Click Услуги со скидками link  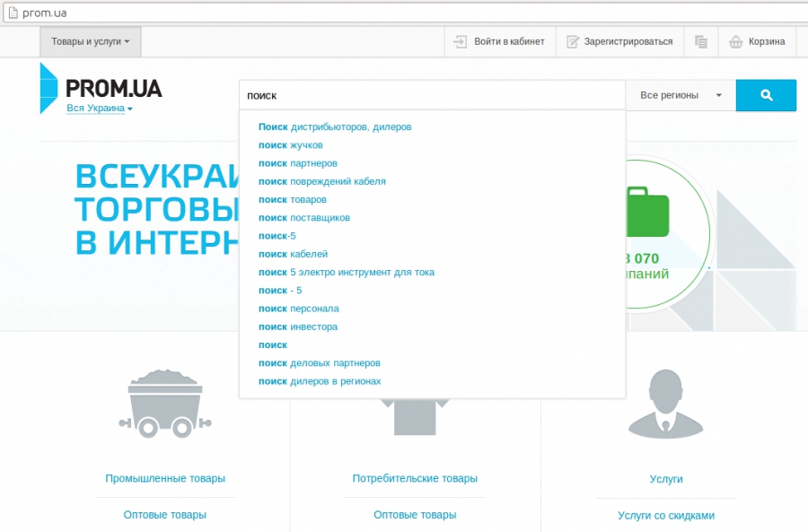point(666,516)
